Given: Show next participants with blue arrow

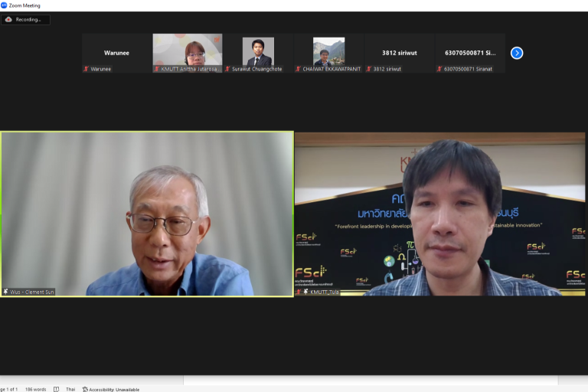Looking at the screenshot, I should pyautogui.click(x=517, y=53).
